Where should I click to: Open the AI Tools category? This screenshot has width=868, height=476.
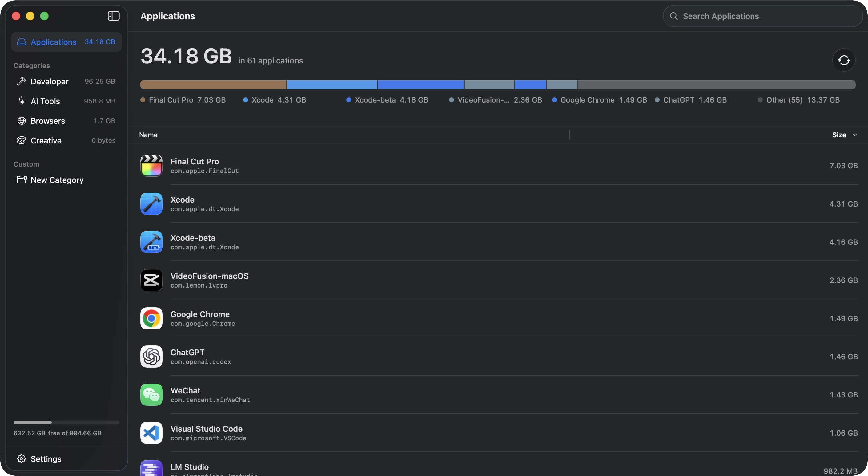pyautogui.click(x=66, y=101)
